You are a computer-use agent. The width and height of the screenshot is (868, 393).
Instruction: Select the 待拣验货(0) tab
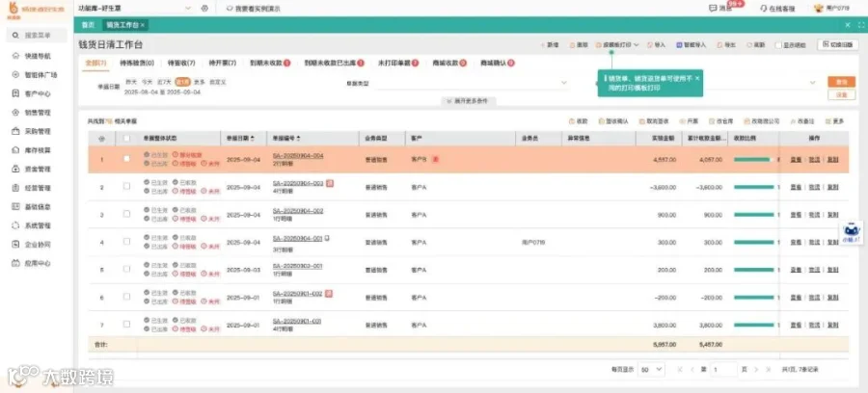coord(137,63)
